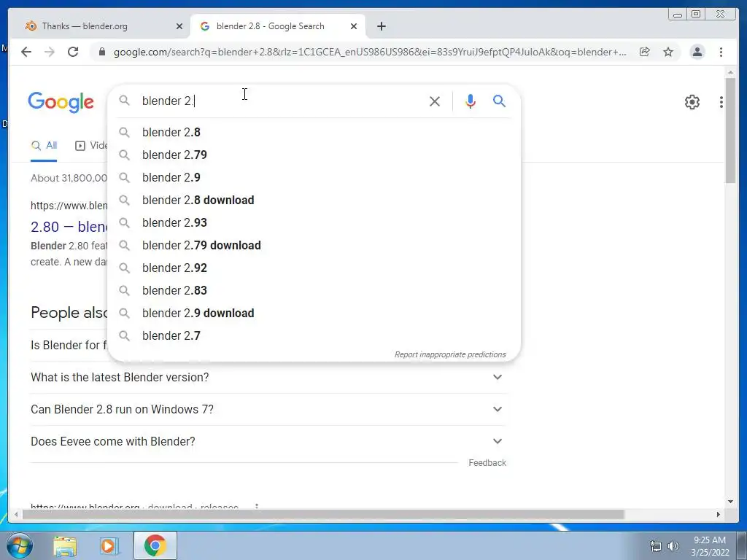Expand 'Can Blender 2.8 run on Windows 7?'
This screenshot has height=560, width=747.
coord(268,410)
